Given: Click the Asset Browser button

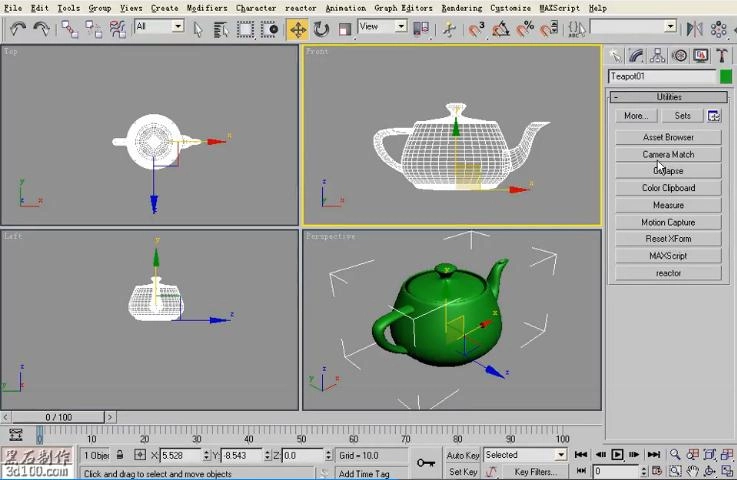Looking at the screenshot, I should click(x=668, y=137).
